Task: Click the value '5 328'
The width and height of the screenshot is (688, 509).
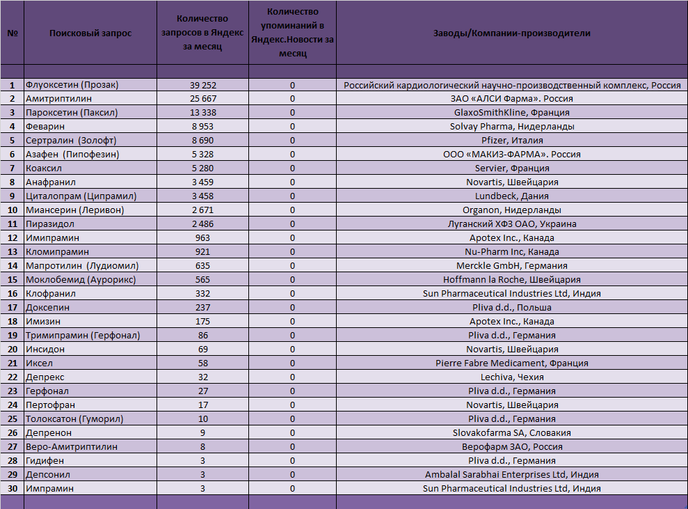Action: pyautogui.click(x=202, y=154)
